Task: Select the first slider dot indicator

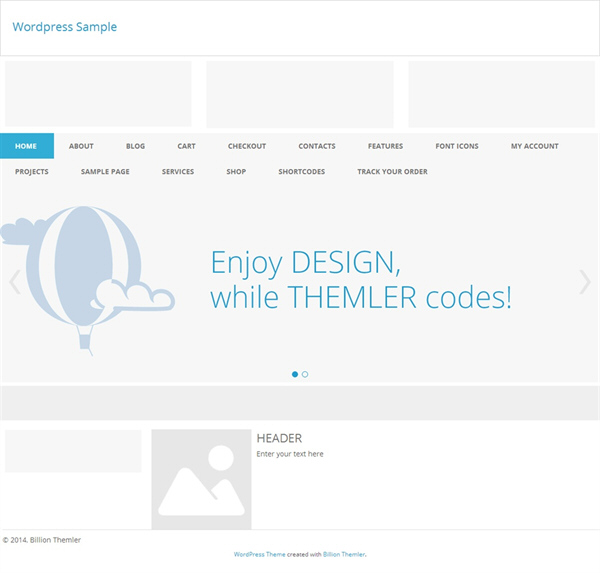Action: pyautogui.click(x=295, y=374)
